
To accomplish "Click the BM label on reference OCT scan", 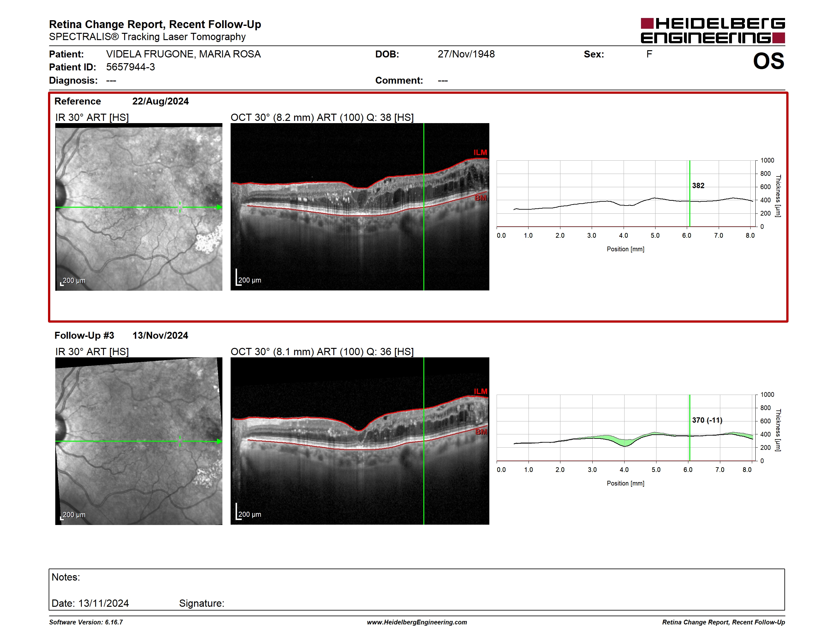I will tap(481, 198).
